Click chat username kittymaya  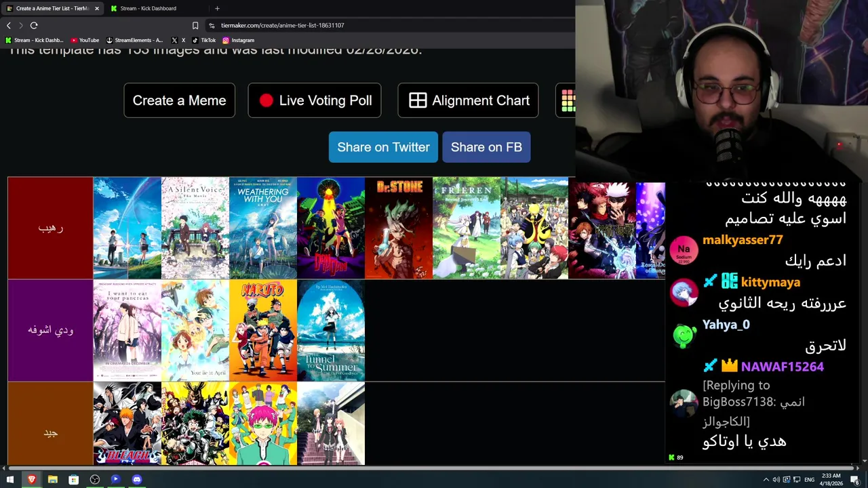[770, 282]
